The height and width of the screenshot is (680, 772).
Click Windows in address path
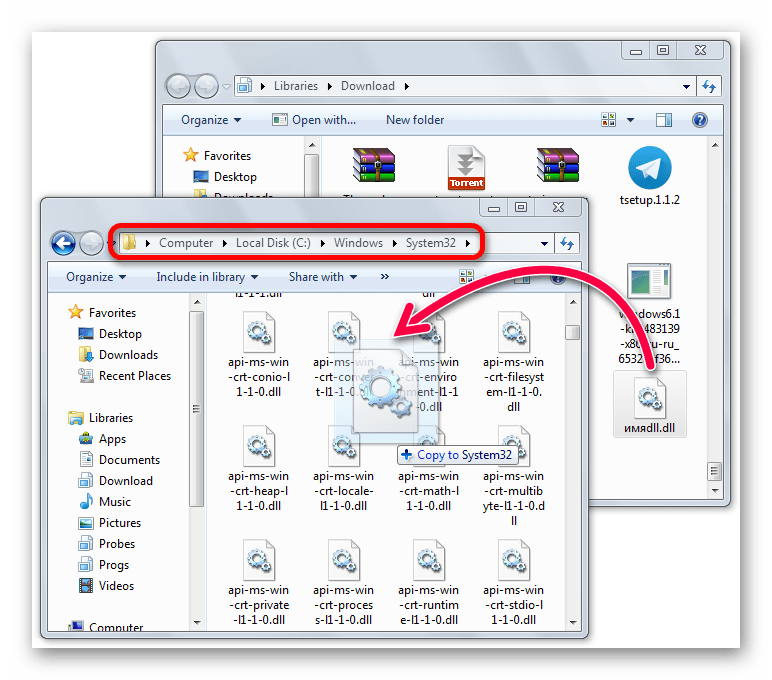(358, 243)
